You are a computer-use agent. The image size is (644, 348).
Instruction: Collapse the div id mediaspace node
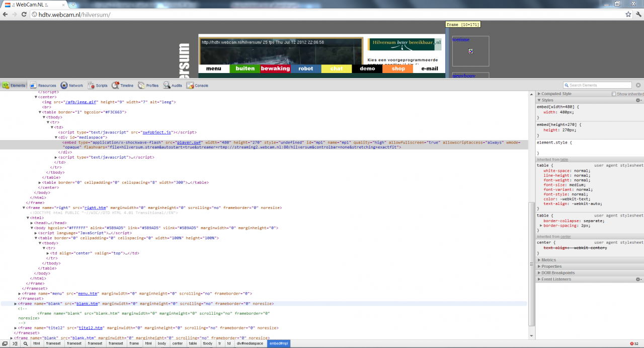(56, 137)
